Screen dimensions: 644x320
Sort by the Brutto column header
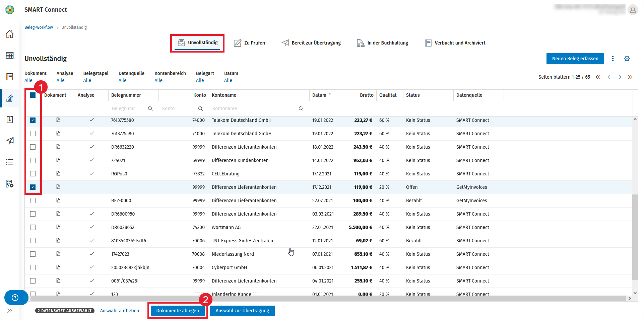(x=360, y=95)
